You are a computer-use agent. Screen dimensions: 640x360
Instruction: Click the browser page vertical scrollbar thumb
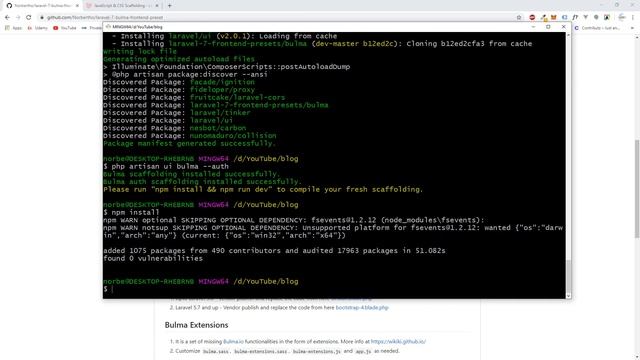[x=637, y=189]
